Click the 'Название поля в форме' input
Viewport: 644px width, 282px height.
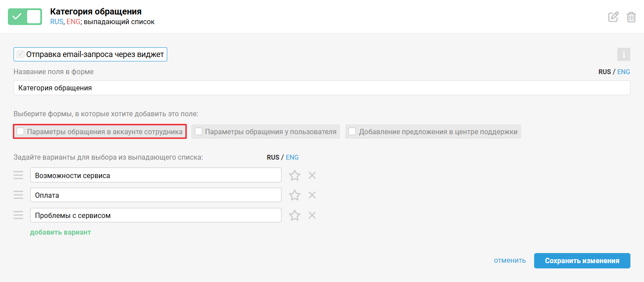[x=322, y=88]
